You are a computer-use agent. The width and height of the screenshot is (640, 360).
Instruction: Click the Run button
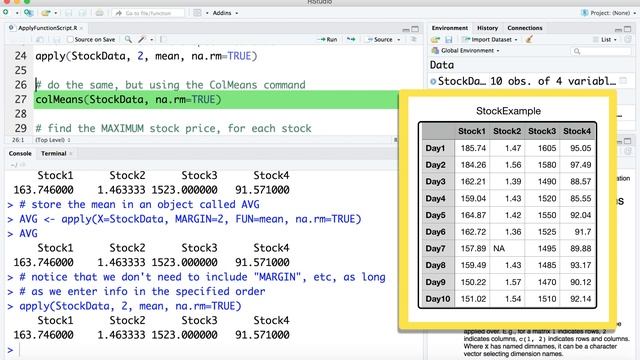327,39
